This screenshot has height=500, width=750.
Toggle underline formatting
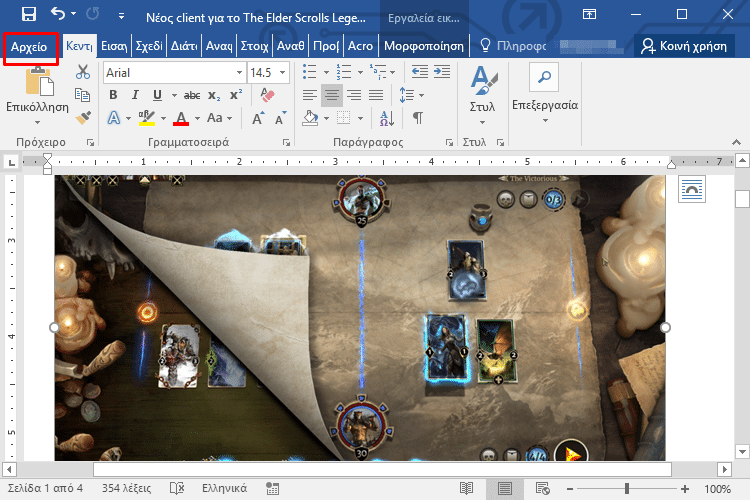[157, 95]
